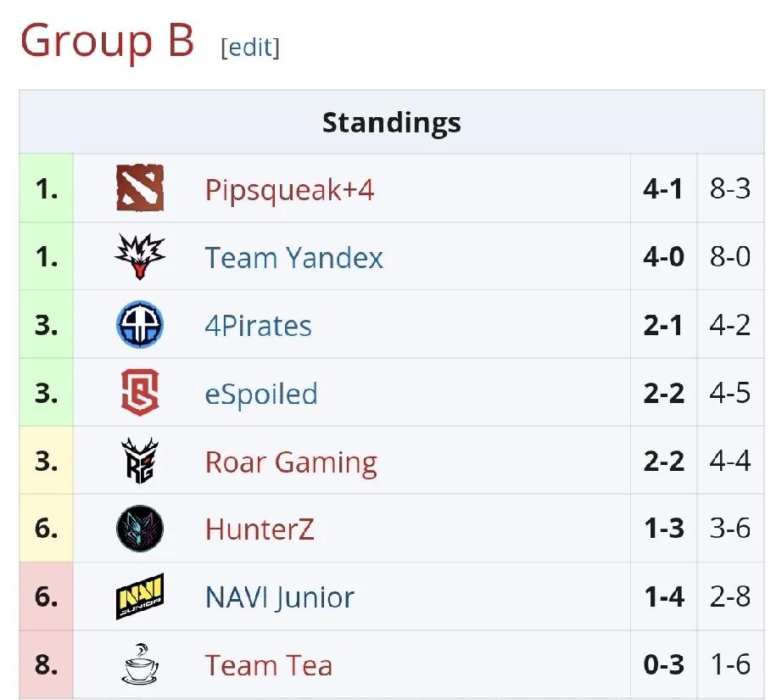The width and height of the screenshot is (782, 700).
Task: Click the NAVI Junior logo icon
Action: tap(140, 597)
